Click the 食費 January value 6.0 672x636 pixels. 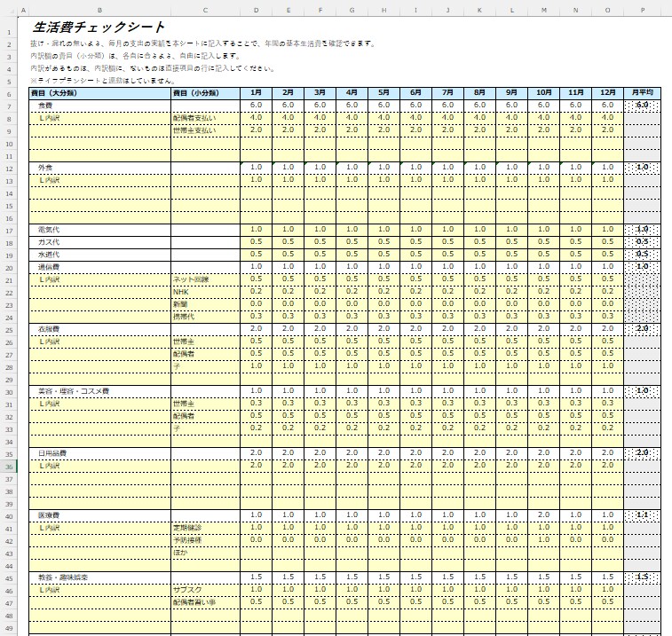point(256,106)
